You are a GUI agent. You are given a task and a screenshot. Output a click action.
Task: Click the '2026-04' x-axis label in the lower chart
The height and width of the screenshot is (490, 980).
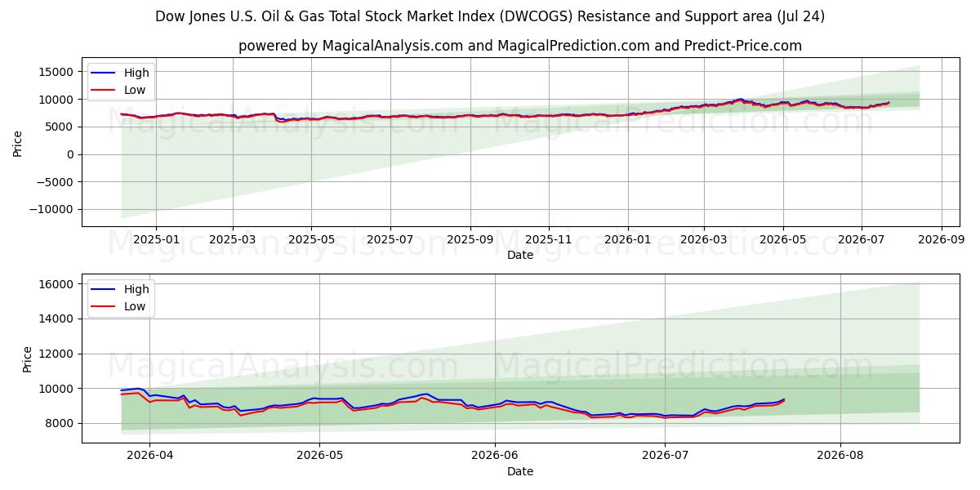[151, 456]
